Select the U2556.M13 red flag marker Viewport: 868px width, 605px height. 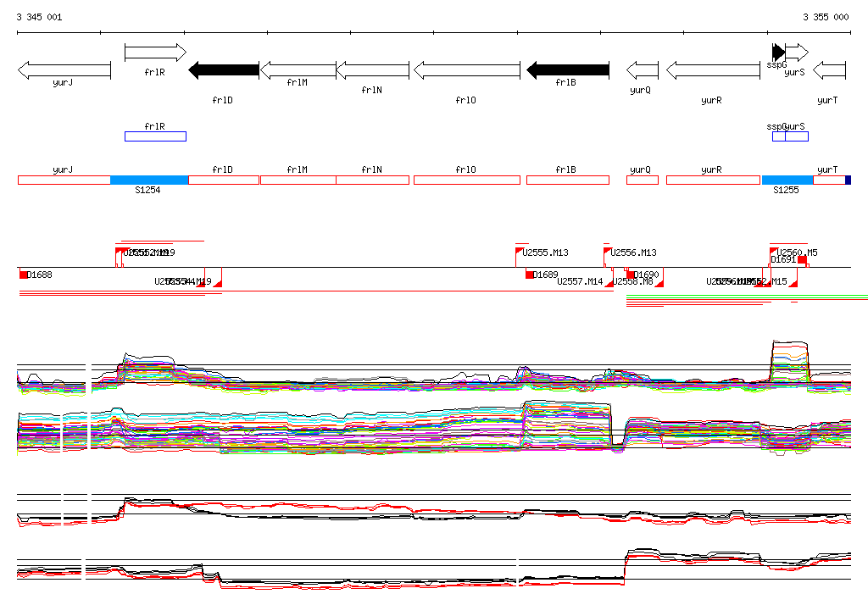[607, 252]
